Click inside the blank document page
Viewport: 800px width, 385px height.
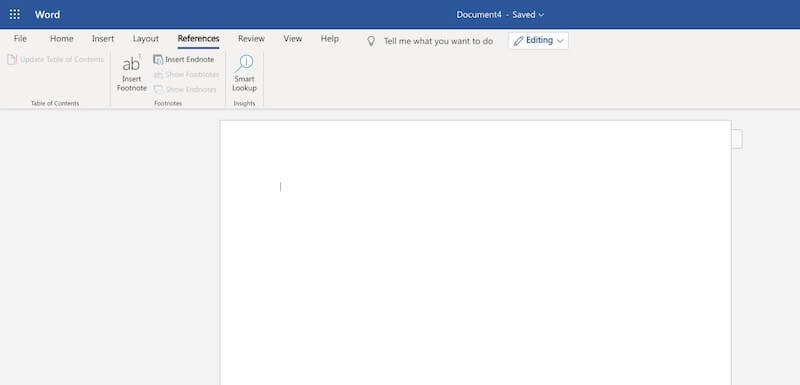[476, 252]
